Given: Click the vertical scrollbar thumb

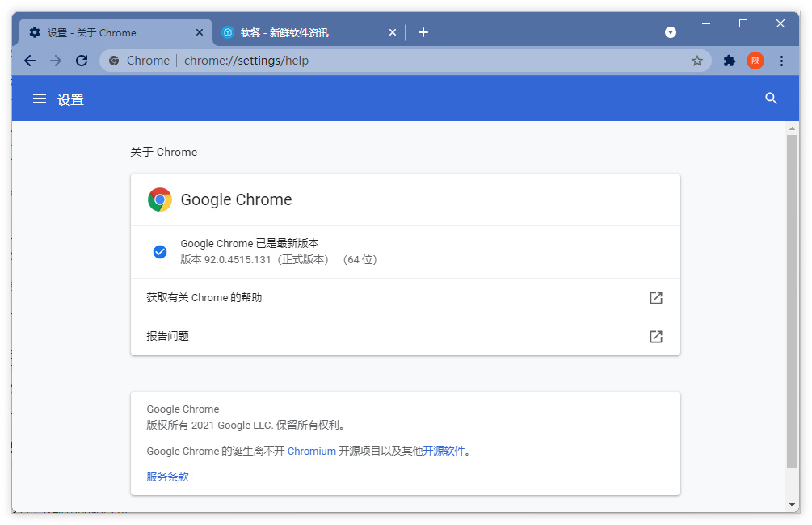Looking at the screenshot, I should 792,301.
